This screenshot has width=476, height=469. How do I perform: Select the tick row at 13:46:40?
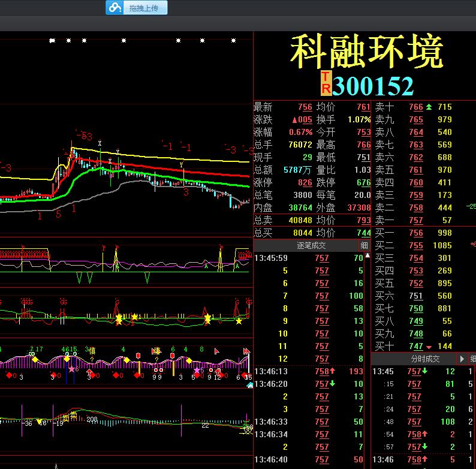(309, 459)
